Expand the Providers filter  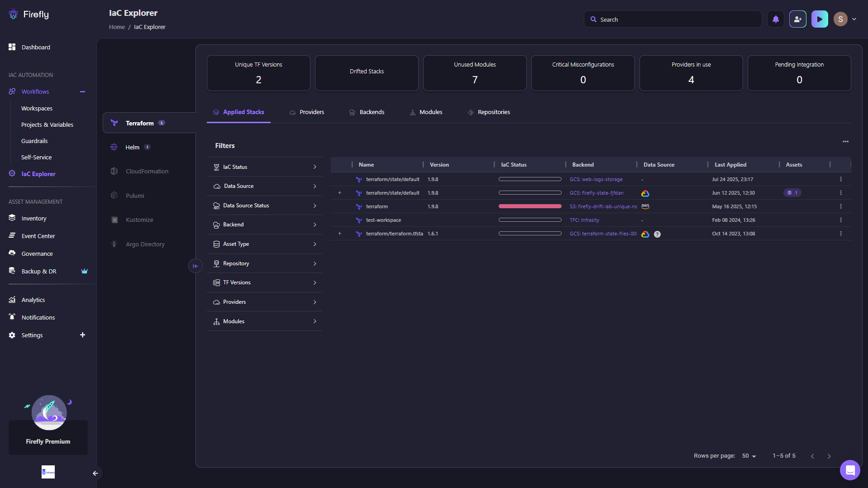265,302
